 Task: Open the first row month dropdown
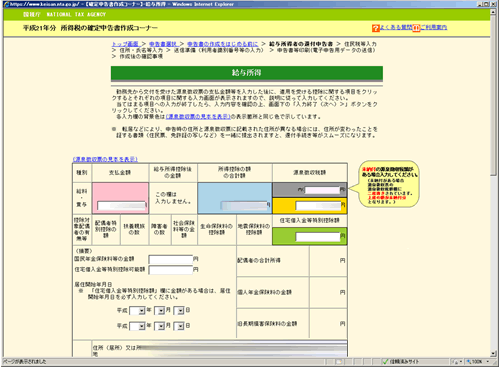click(160, 311)
